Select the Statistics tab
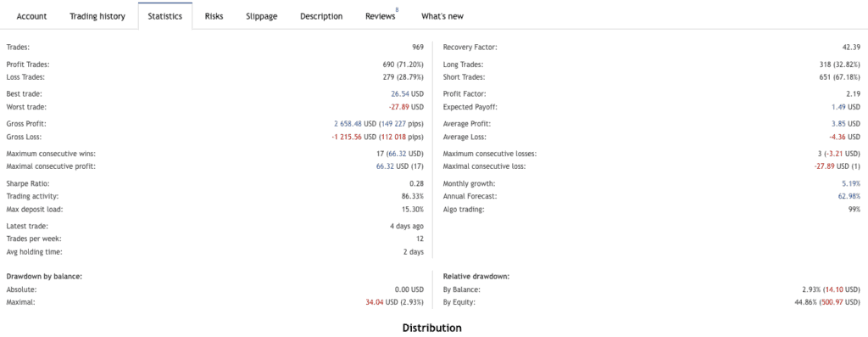This screenshot has height=337, width=868. [165, 16]
